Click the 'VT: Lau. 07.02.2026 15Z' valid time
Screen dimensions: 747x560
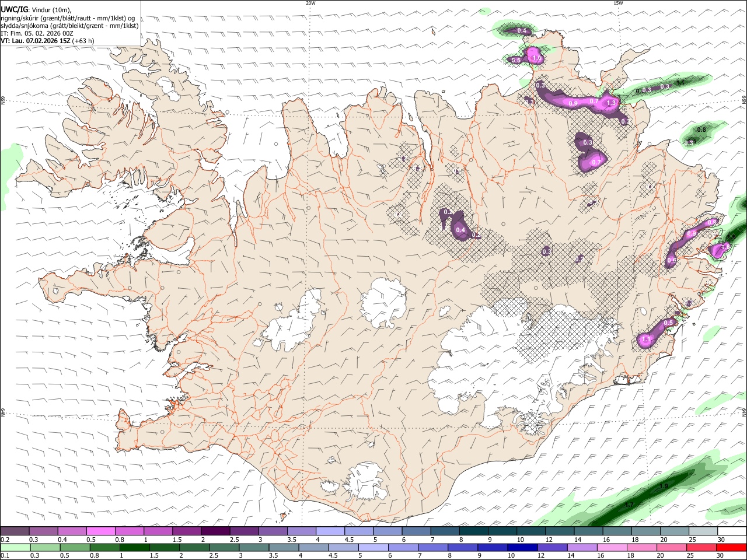[x=36, y=41]
